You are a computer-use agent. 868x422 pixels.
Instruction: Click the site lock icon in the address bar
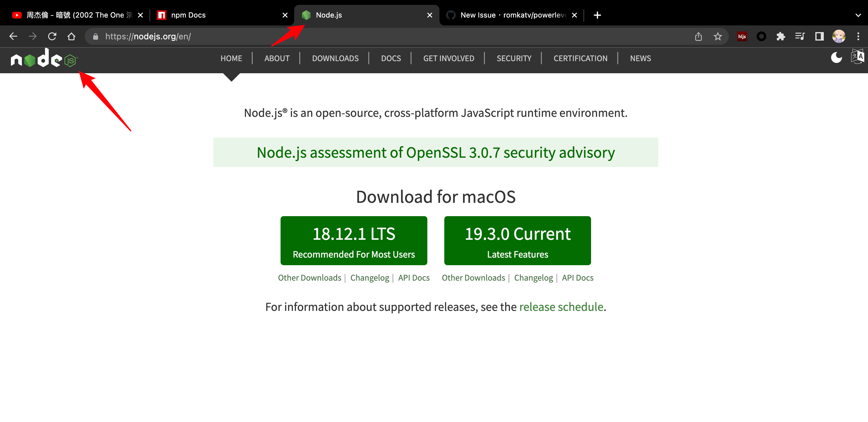[x=96, y=36]
